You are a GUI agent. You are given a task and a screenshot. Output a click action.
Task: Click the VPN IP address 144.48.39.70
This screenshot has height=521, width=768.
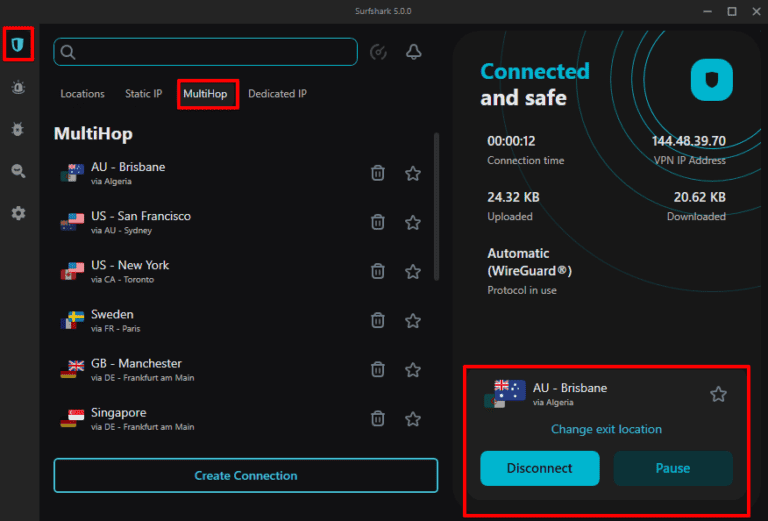(x=689, y=142)
